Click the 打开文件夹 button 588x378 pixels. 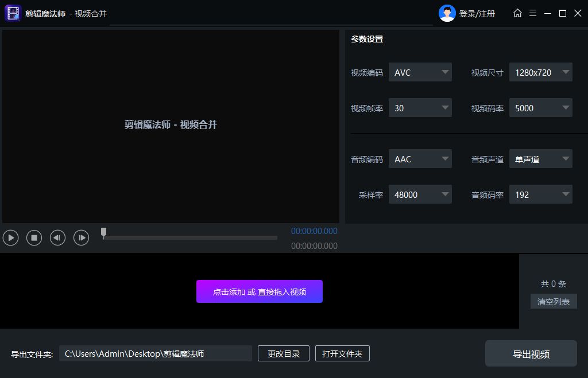coord(342,354)
